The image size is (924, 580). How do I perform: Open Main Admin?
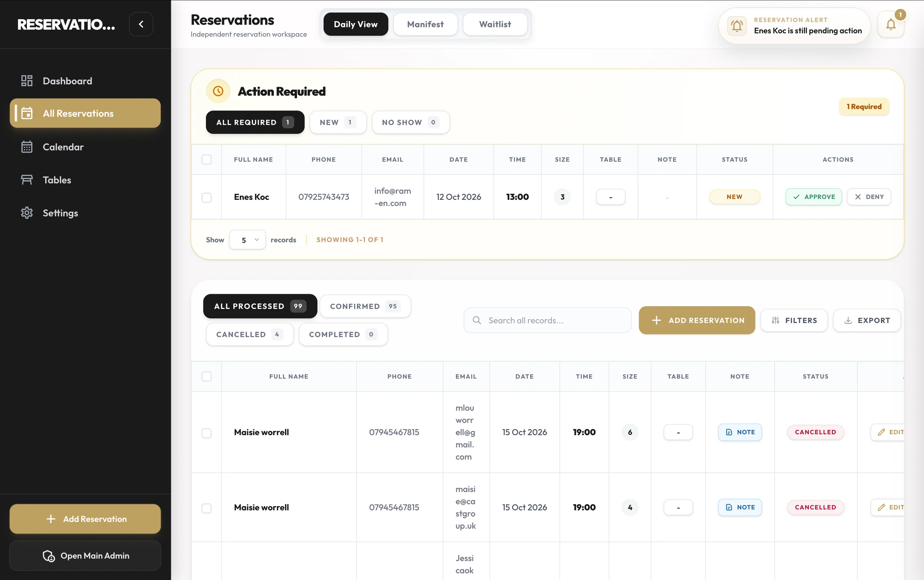coord(85,556)
